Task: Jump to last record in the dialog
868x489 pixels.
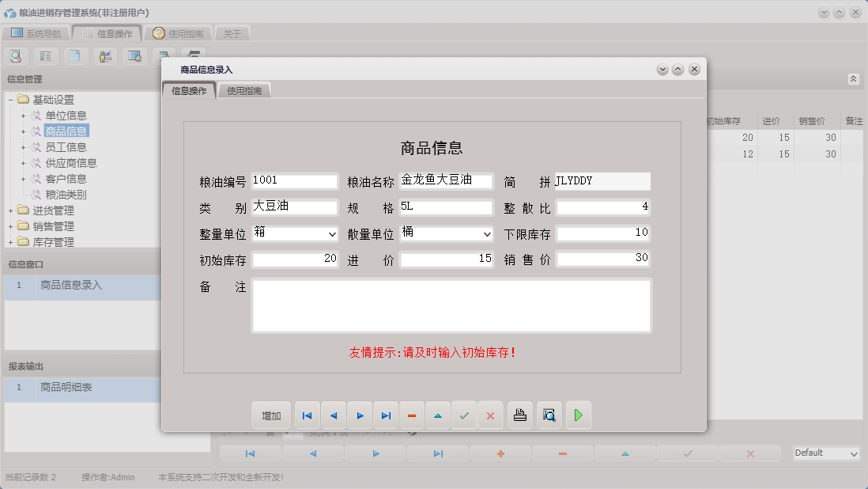Action: (386, 415)
